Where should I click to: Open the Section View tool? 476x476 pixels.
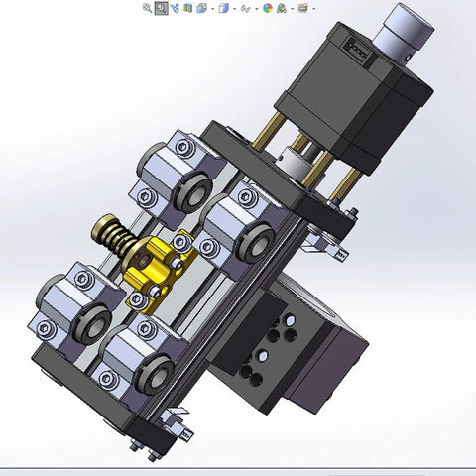pos(188,8)
